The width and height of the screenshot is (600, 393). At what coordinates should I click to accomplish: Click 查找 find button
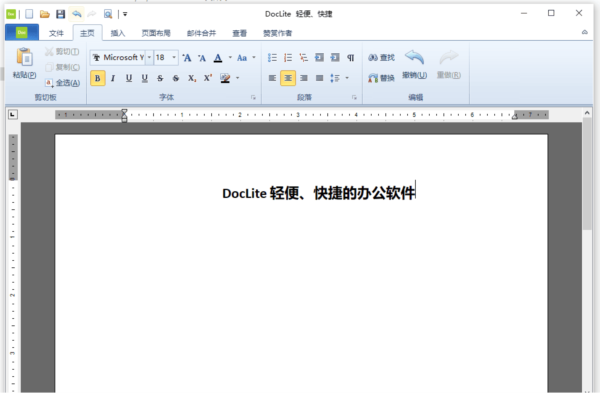pyautogui.click(x=381, y=58)
